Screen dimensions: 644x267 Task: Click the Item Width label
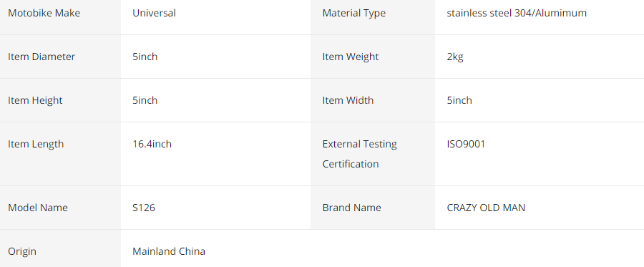[x=348, y=100]
